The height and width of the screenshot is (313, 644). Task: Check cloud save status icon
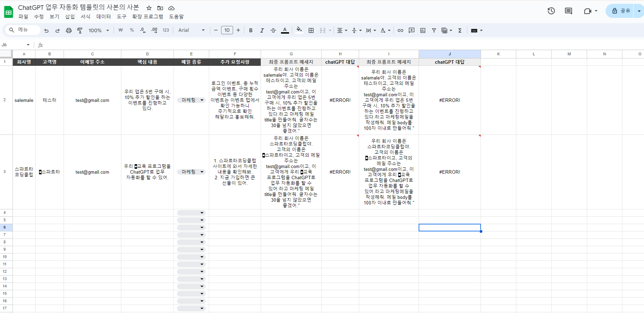[x=171, y=8]
